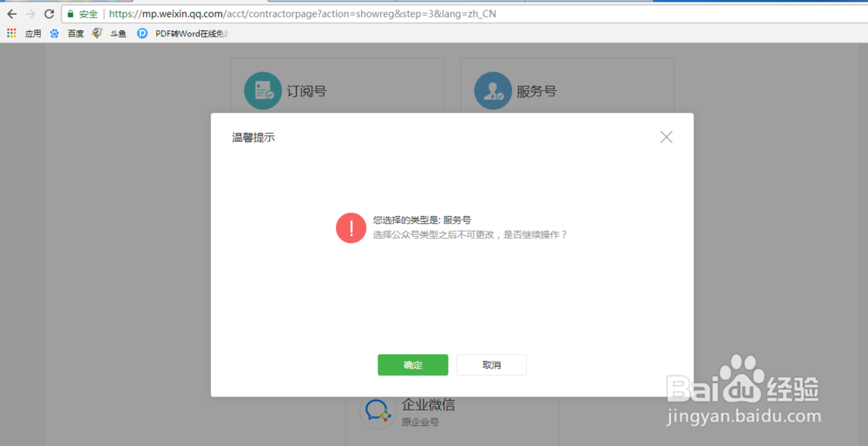This screenshot has height=446, width=868.
Task: Click the 订阅号 heading text
Action: tap(306, 91)
